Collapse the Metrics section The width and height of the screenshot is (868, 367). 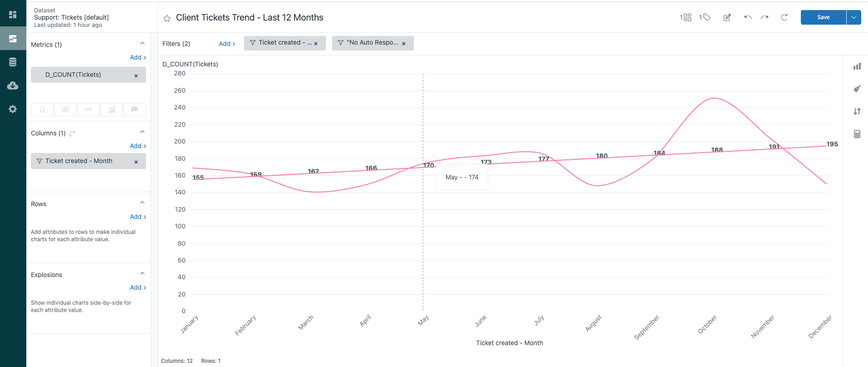click(x=143, y=43)
